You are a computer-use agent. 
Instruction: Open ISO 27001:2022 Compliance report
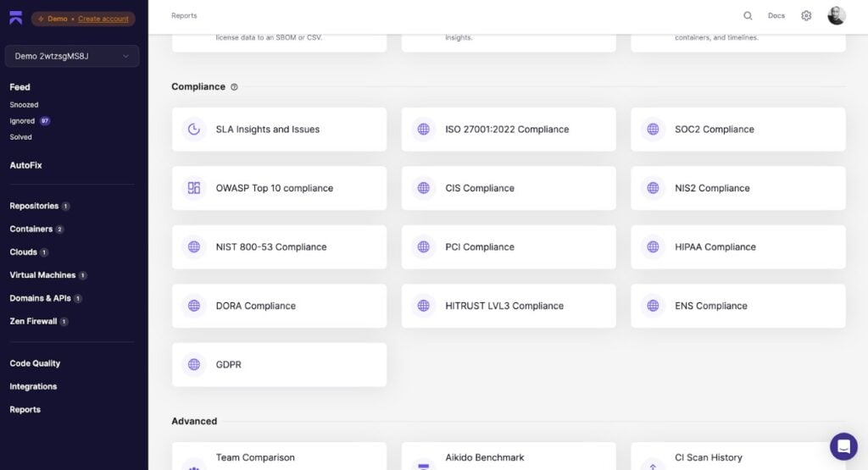(509, 130)
